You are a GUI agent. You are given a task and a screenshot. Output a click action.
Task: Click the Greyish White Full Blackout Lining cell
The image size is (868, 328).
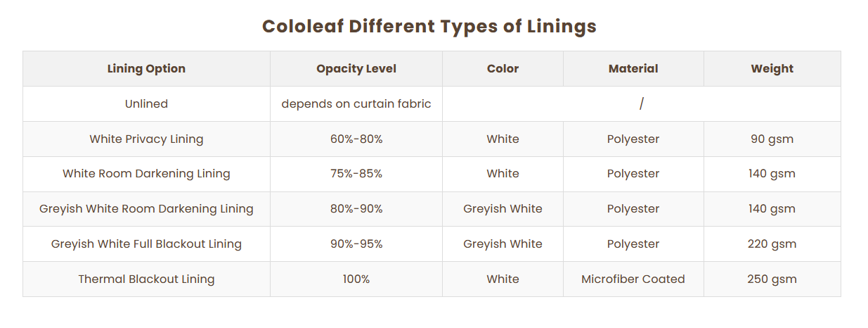pyautogui.click(x=146, y=244)
